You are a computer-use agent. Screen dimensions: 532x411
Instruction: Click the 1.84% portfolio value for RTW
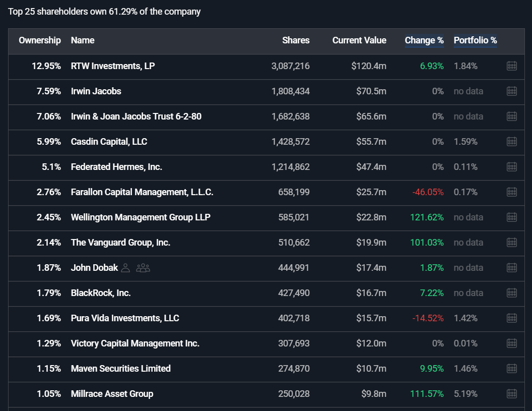(465, 66)
